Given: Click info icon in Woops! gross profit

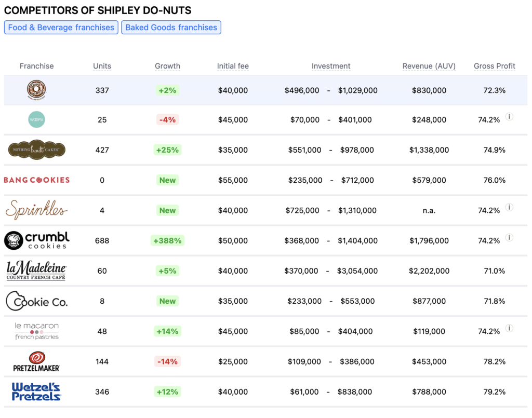Looking at the screenshot, I should pyautogui.click(x=509, y=117).
